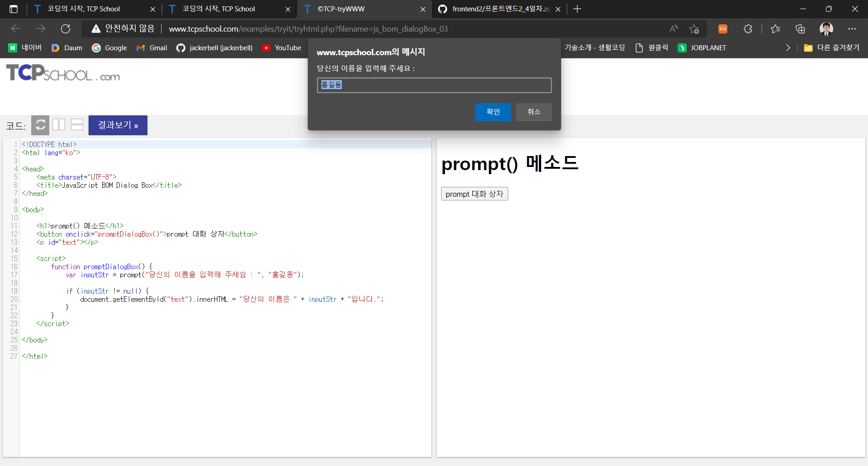
Task: Click the 'prompt() 메소드' heading in result
Action: [510, 163]
